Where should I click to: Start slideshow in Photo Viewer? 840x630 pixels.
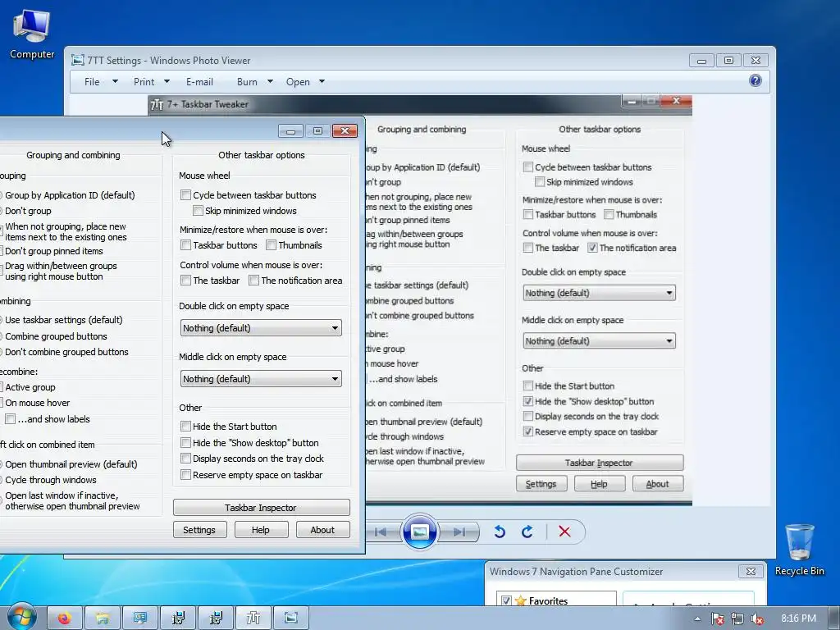419,532
